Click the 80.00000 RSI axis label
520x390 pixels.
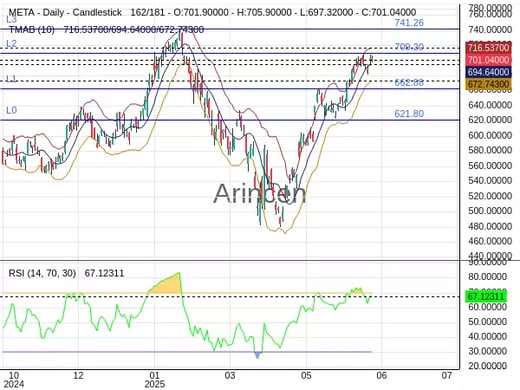click(488, 277)
